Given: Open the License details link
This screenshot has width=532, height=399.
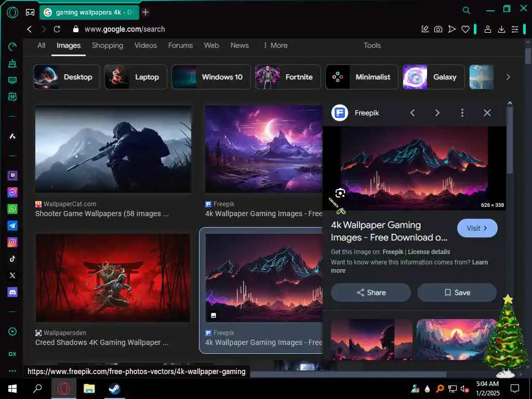Looking at the screenshot, I should pyautogui.click(x=429, y=252).
